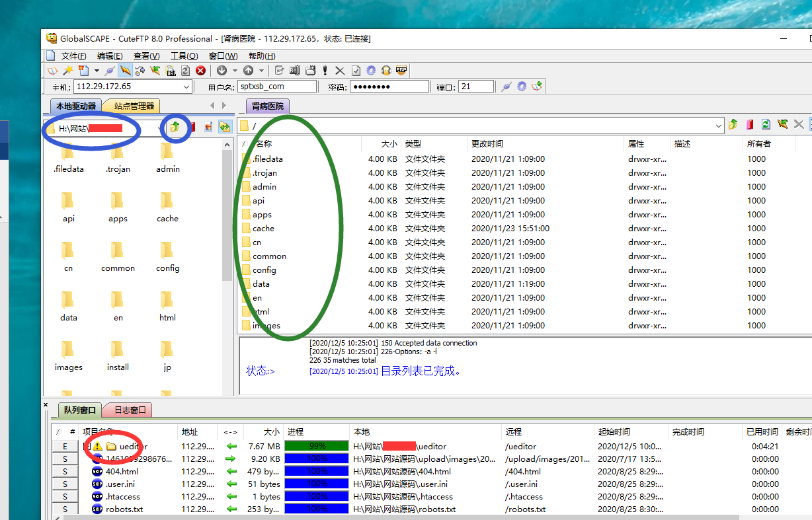Expand the remote path dropdown
This screenshot has height=520, width=812.
(x=719, y=126)
